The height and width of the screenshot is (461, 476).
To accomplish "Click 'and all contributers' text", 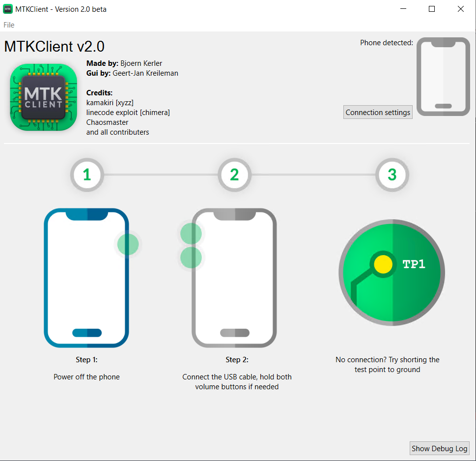I will click(117, 132).
